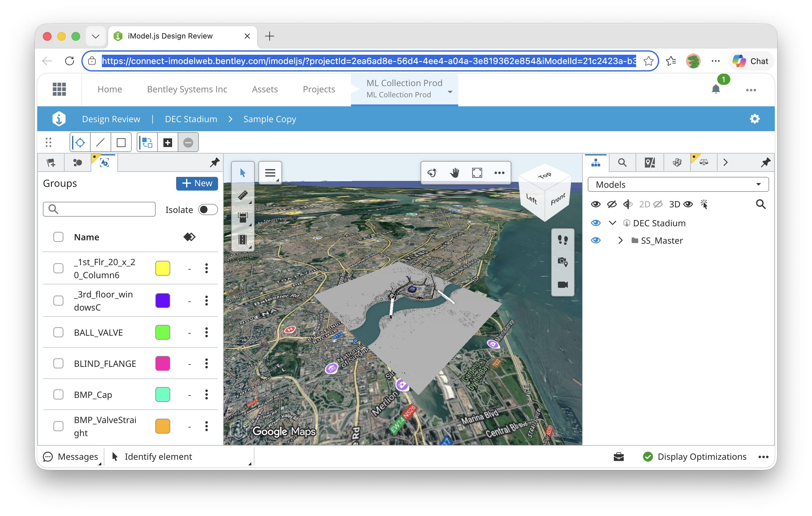This screenshot has height=516, width=812.
Task: Open the Projects navigation item
Action: [x=319, y=89]
